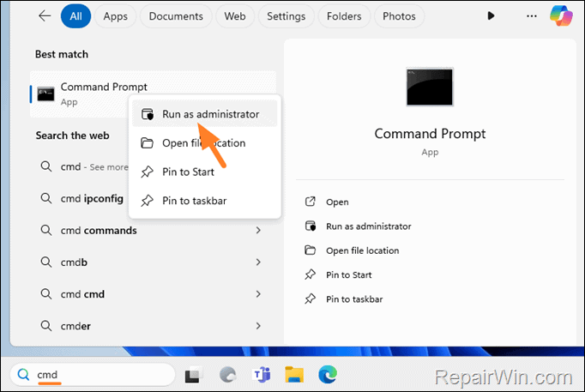Select cmd commands web suggestion
585x392 pixels.
coord(152,231)
